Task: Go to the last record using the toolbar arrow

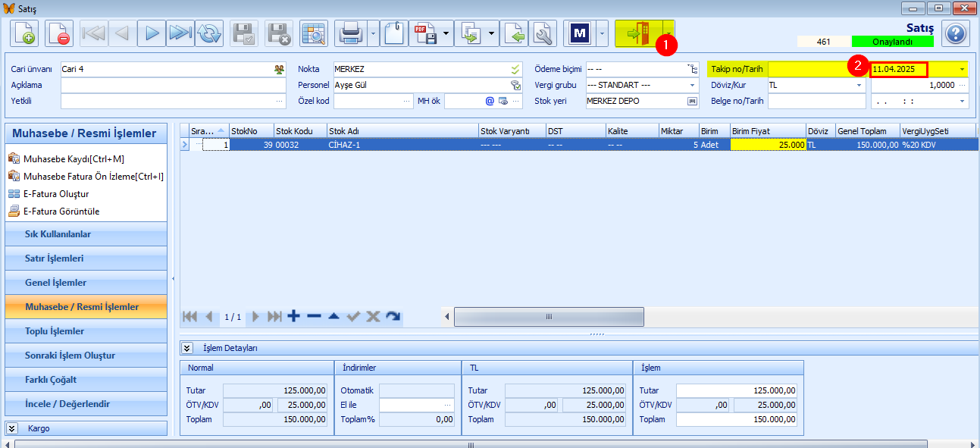Action: click(180, 34)
